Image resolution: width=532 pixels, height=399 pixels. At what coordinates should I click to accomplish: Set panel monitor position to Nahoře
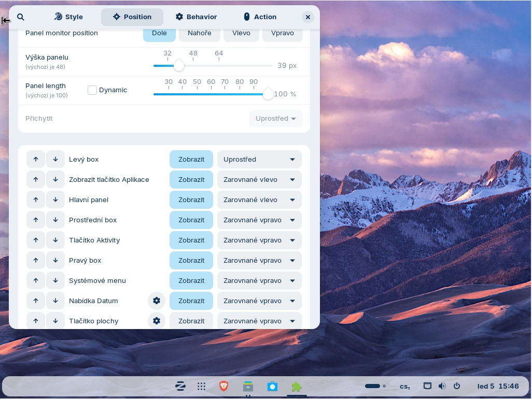[x=200, y=33]
